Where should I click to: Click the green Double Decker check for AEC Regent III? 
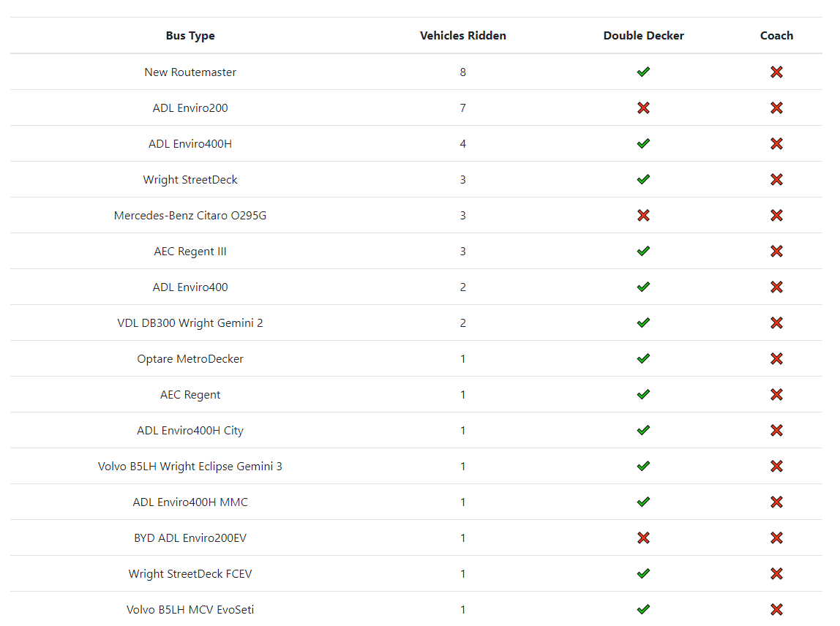(643, 251)
